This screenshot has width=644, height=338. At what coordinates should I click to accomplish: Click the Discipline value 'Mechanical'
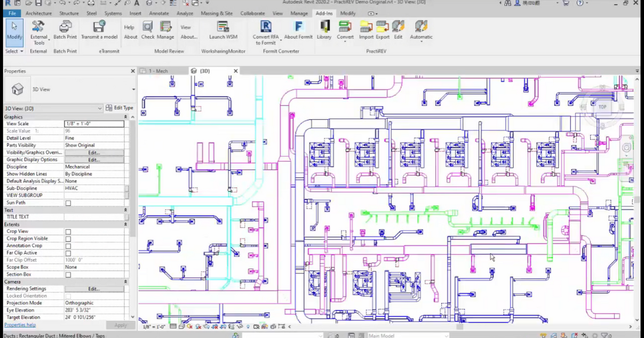click(x=94, y=167)
